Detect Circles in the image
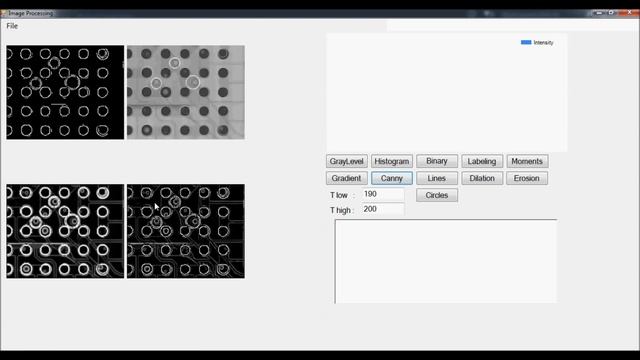The image size is (640, 360). click(x=437, y=195)
